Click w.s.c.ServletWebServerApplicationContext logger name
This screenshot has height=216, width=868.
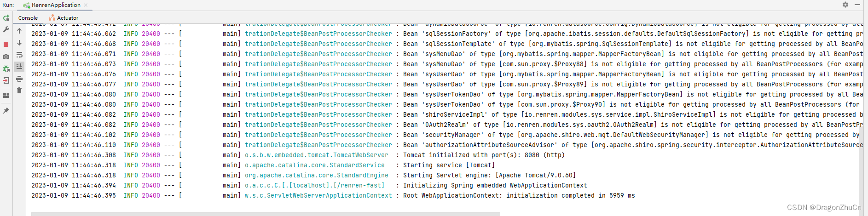coord(318,195)
